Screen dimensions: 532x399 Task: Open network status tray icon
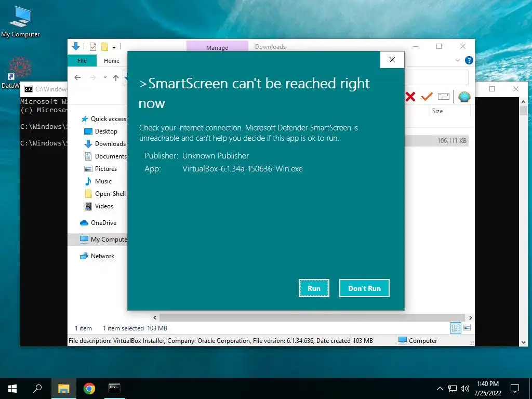point(453,389)
